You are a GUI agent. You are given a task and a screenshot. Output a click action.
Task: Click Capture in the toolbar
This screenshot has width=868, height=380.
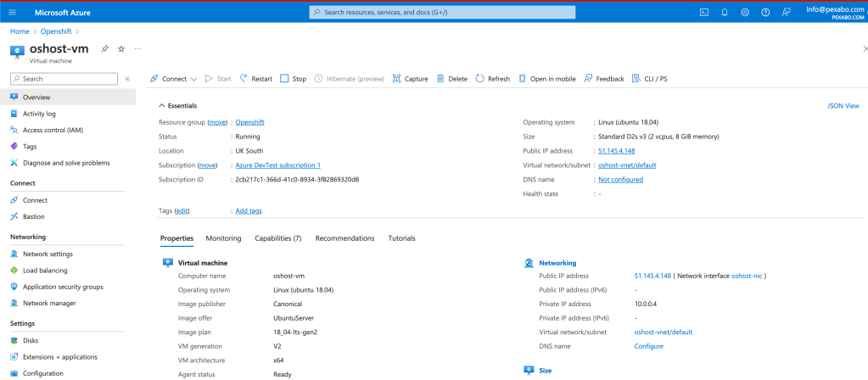coord(410,79)
